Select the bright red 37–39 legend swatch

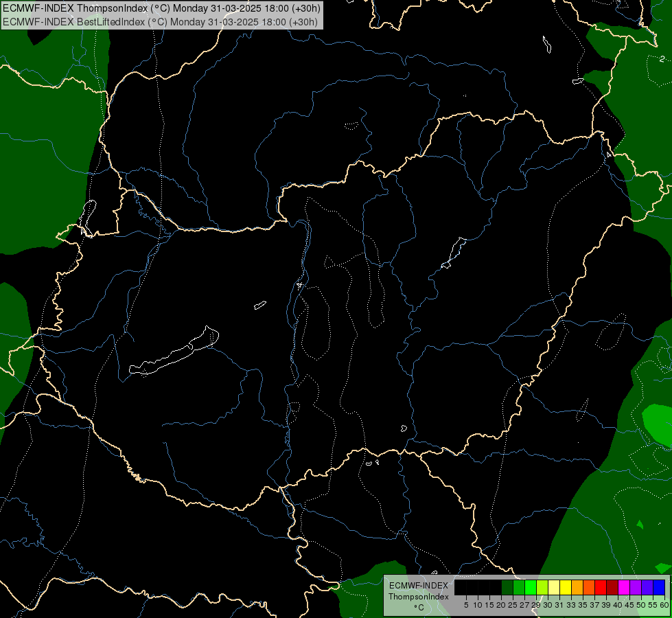(601, 588)
